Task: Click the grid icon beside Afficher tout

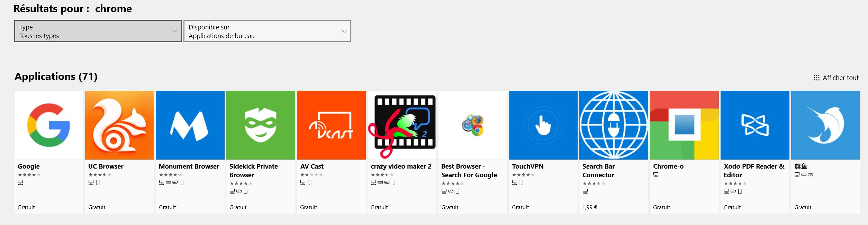Action: pyautogui.click(x=816, y=78)
